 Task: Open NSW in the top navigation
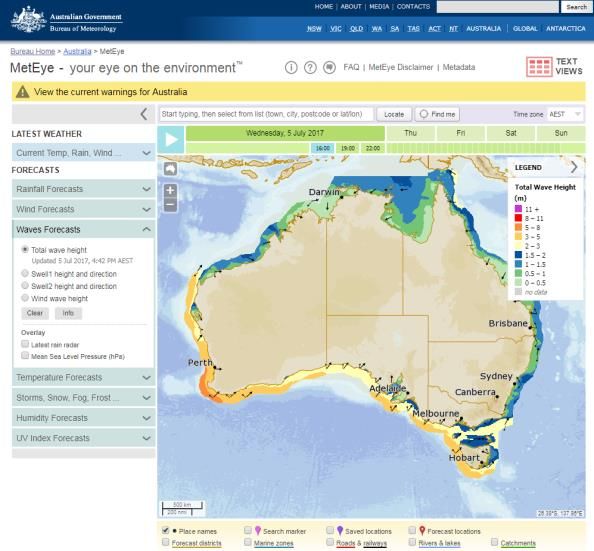coord(314,28)
